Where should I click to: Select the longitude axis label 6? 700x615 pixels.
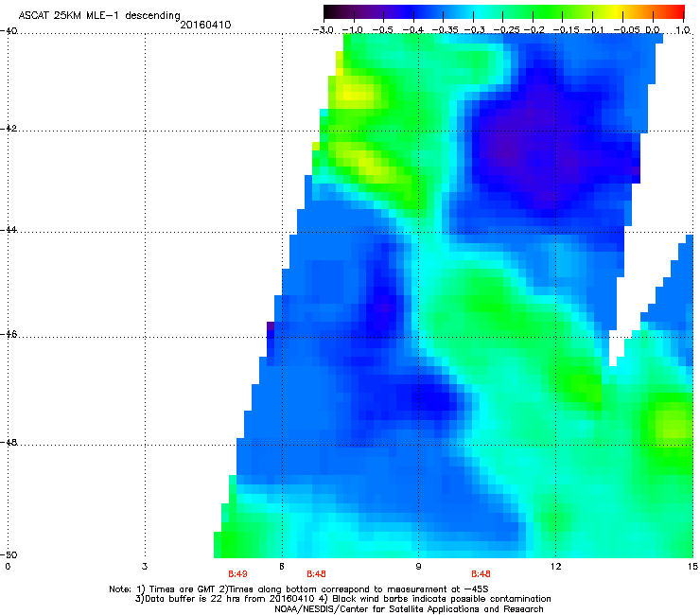[x=282, y=567]
